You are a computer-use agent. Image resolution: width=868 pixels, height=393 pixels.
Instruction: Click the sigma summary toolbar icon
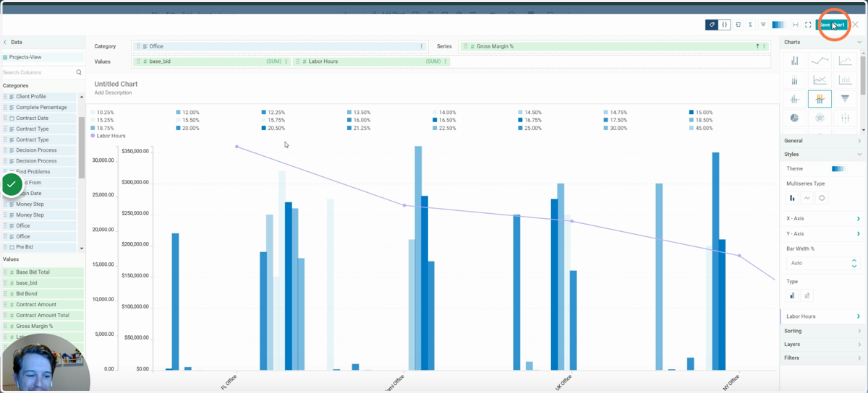750,25
